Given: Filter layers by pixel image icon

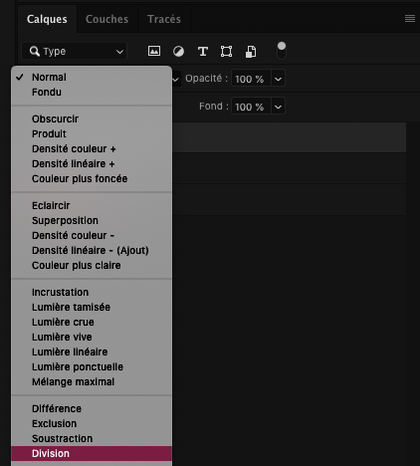Looking at the screenshot, I should coord(154,51).
